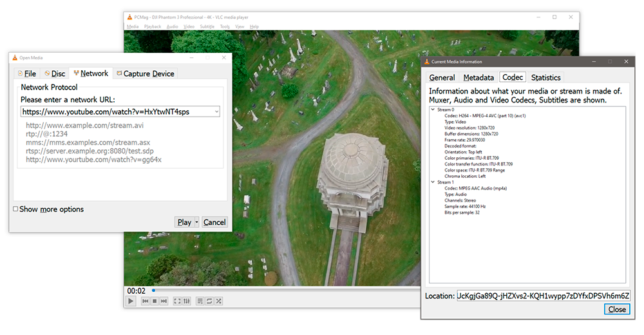Switch to General tab in Media Information
This screenshot has height=335, width=644.
[442, 78]
